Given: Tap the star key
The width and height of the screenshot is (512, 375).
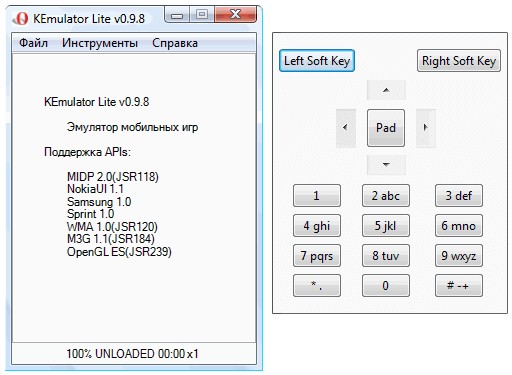Looking at the screenshot, I should pos(317,286).
